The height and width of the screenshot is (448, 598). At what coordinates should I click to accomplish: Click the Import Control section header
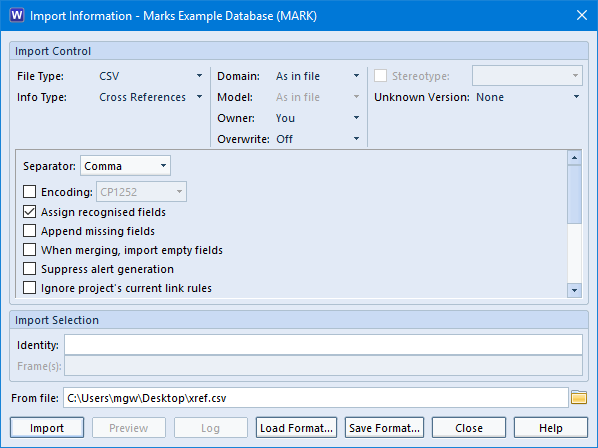coord(299,51)
